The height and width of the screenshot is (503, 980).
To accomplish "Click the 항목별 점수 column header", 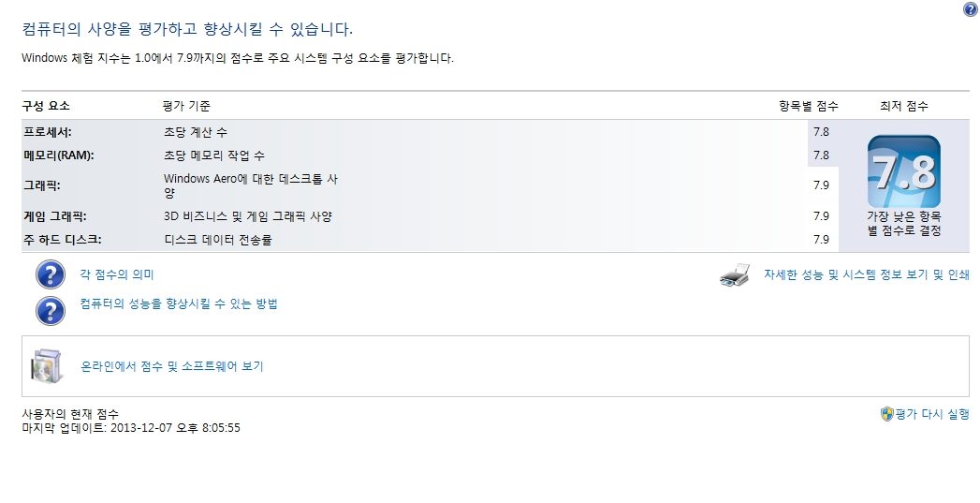I will coord(808,107).
